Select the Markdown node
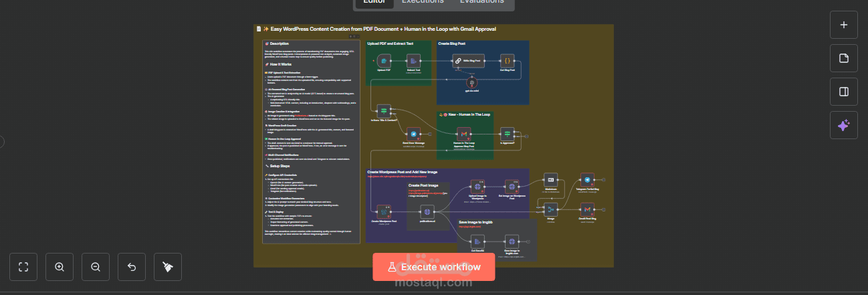The height and width of the screenshot is (295, 868). pyautogui.click(x=550, y=180)
